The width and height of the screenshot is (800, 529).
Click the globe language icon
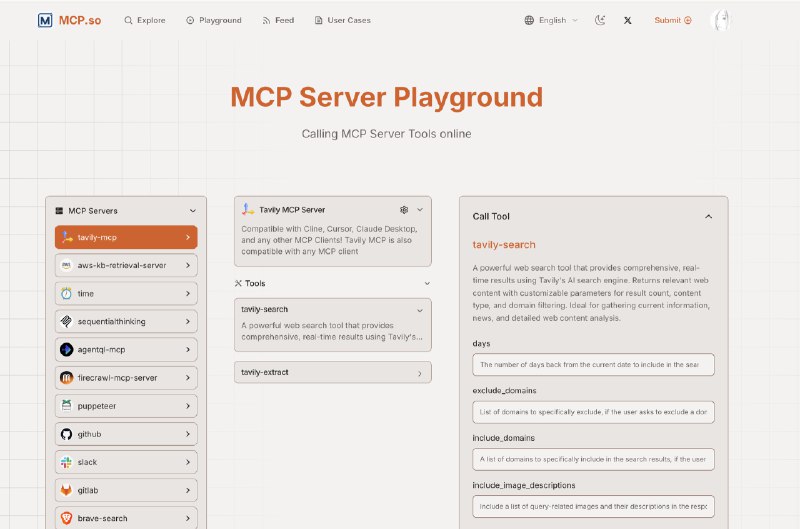(529, 20)
